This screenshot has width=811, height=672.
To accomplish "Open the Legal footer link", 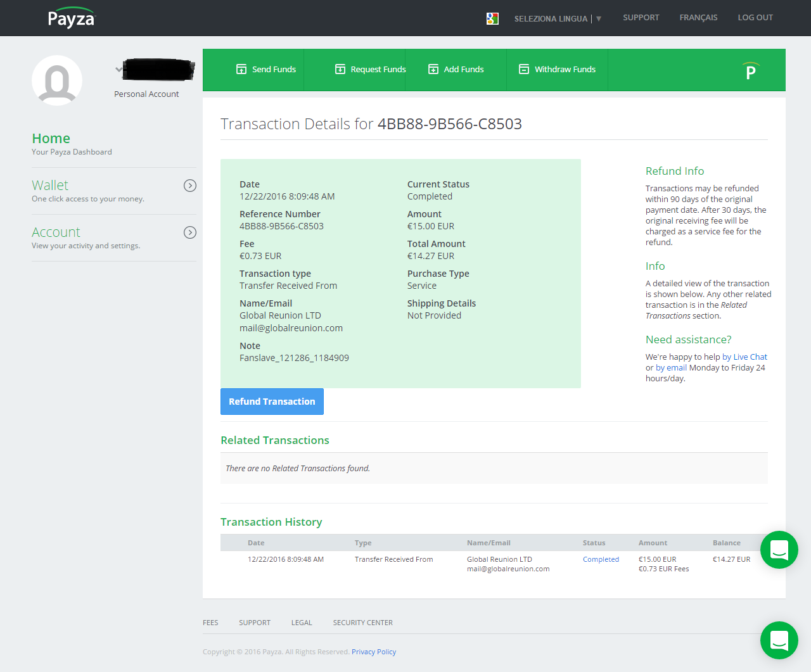I will [302, 623].
